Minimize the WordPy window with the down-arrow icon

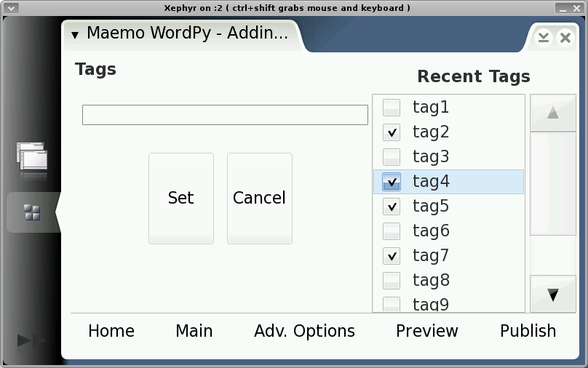[543, 38]
